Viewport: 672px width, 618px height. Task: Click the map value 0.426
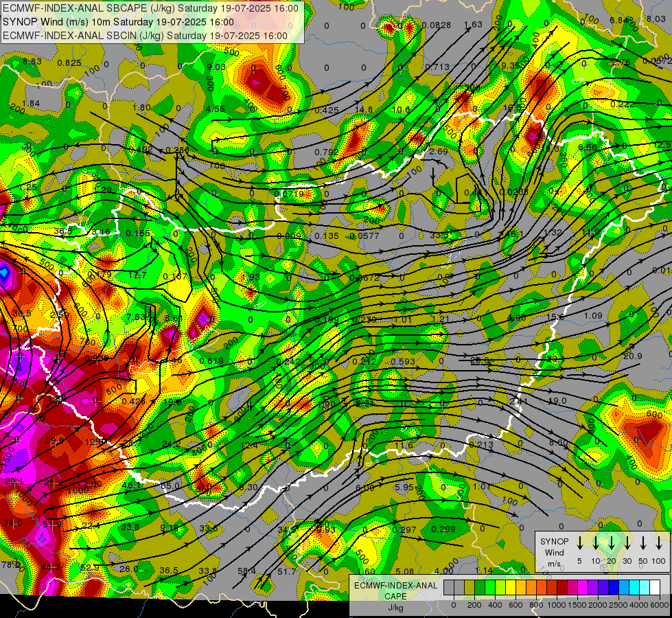pyautogui.click(x=133, y=402)
